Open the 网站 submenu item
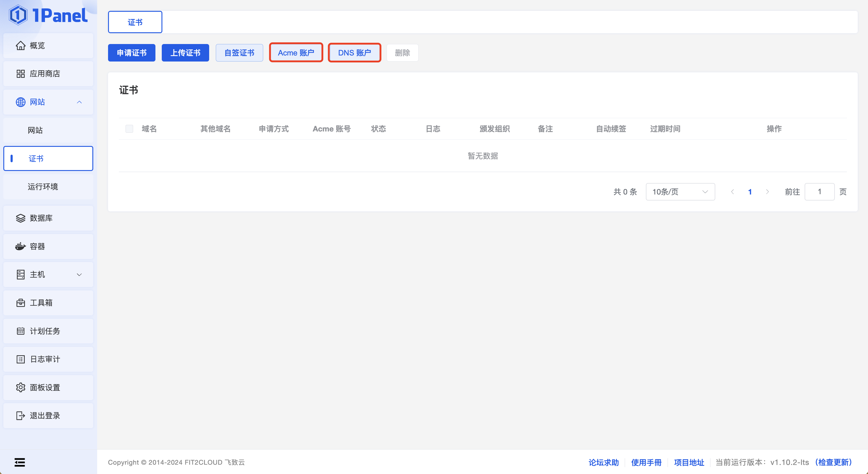The width and height of the screenshot is (868, 474). coord(48,130)
